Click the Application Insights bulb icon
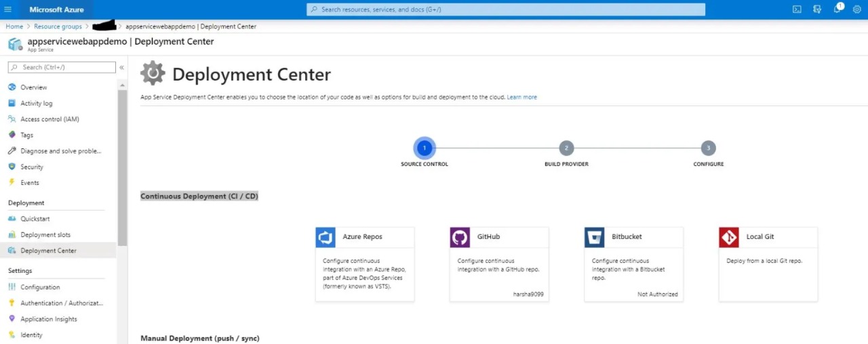 tap(12, 319)
